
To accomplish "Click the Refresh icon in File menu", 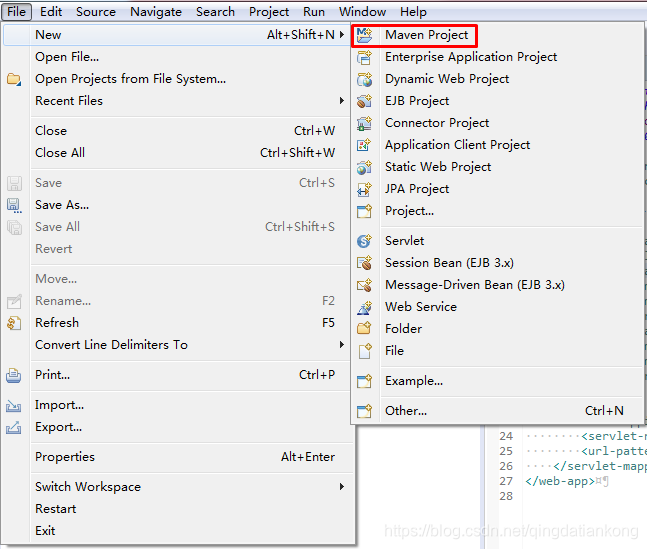I will tap(14, 323).
